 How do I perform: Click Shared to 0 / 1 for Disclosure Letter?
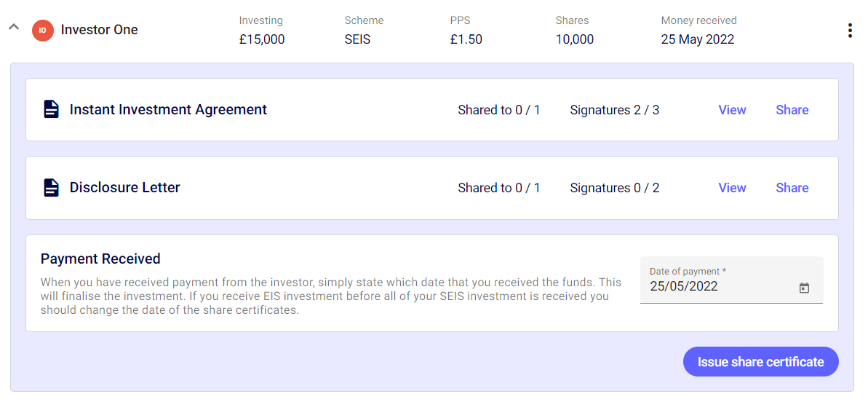point(499,188)
